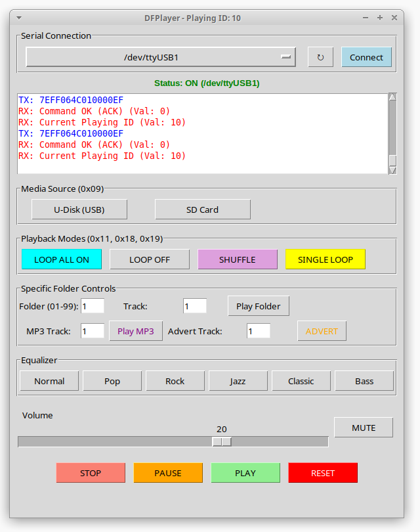This screenshot has width=420, height=532.
Task: Click the Play MP3 button
Action: click(x=136, y=331)
